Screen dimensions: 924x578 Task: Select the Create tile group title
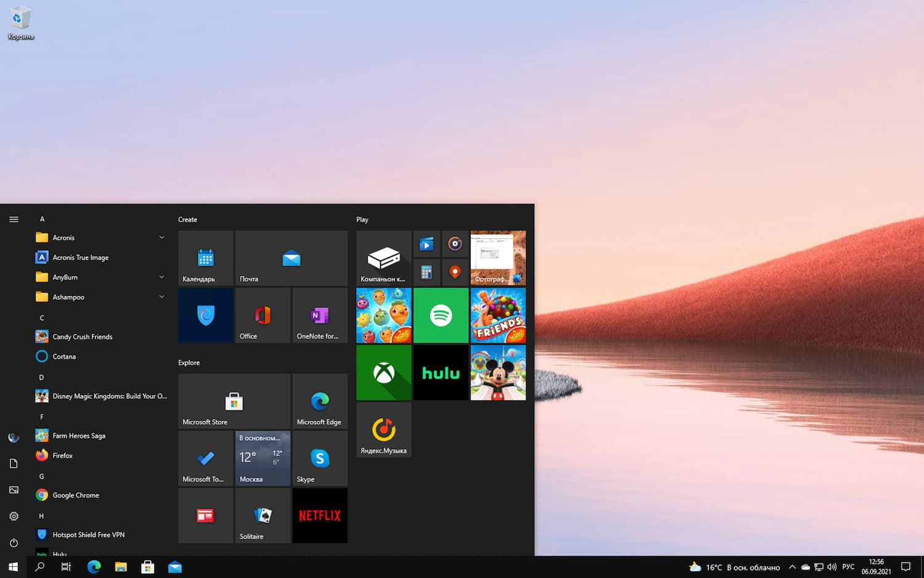188,219
